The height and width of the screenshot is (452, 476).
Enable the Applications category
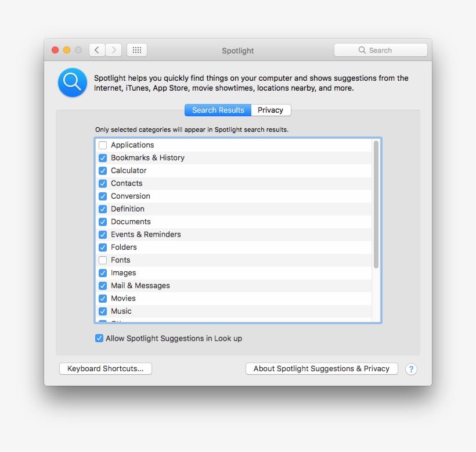[103, 145]
